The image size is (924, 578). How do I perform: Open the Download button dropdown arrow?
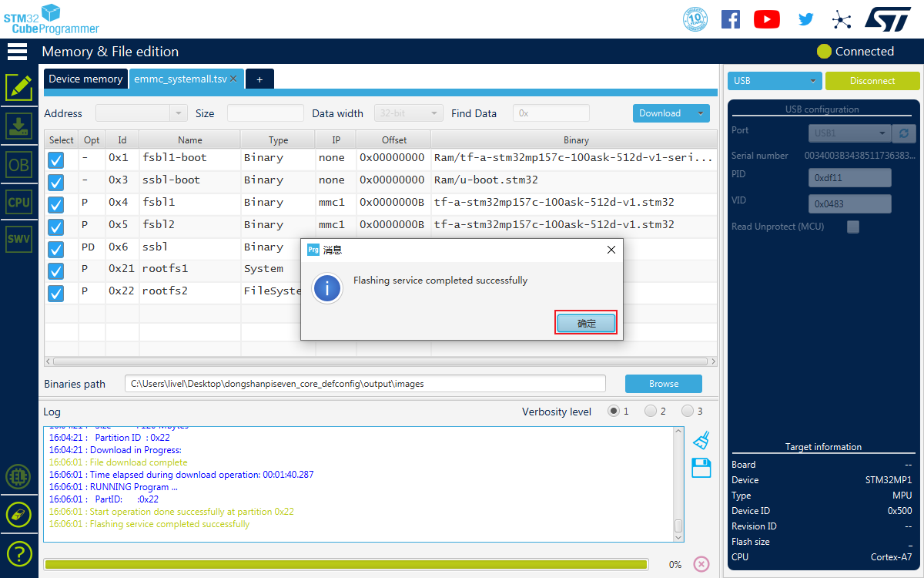pyautogui.click(x=700, y=113)
